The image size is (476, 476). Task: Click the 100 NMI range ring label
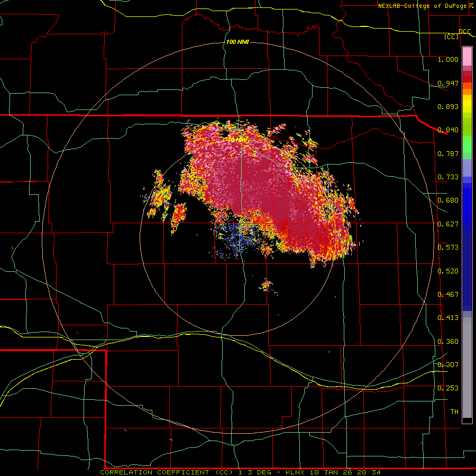pos(237,42)
